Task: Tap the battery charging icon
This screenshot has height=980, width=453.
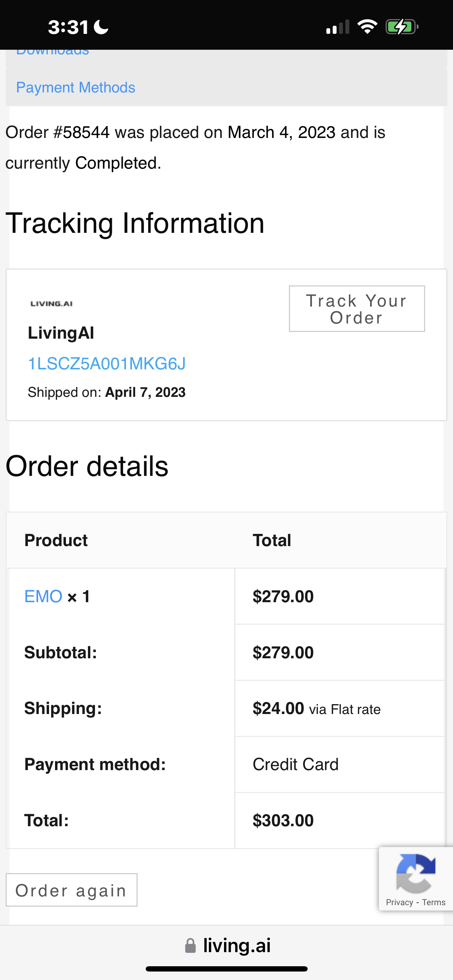Action: click(402, 27)
